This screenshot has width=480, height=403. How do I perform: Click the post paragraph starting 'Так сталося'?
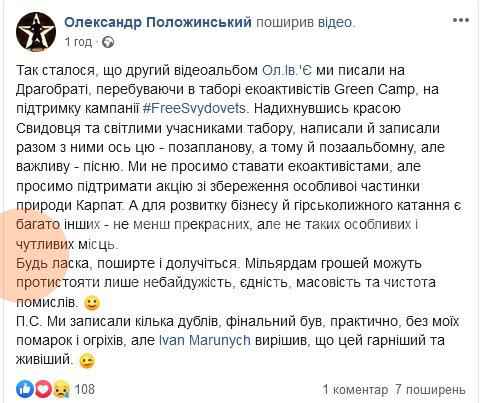pos(239,157)
